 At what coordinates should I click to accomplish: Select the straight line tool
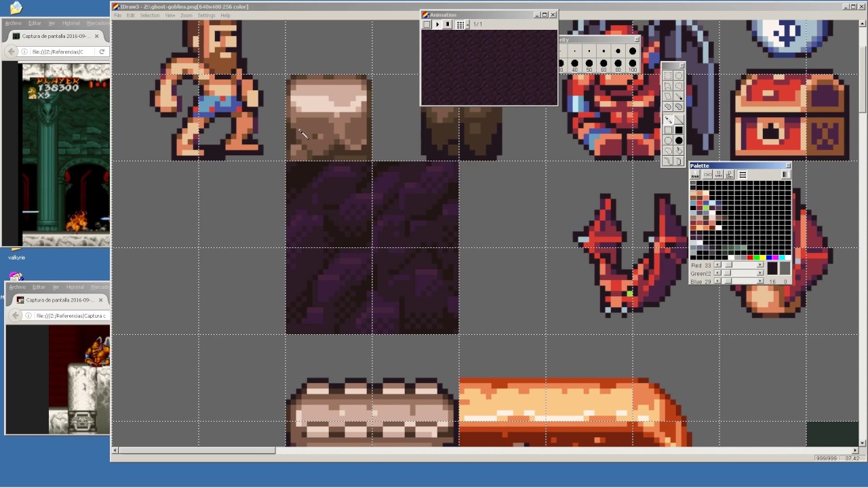pos(679,120)
